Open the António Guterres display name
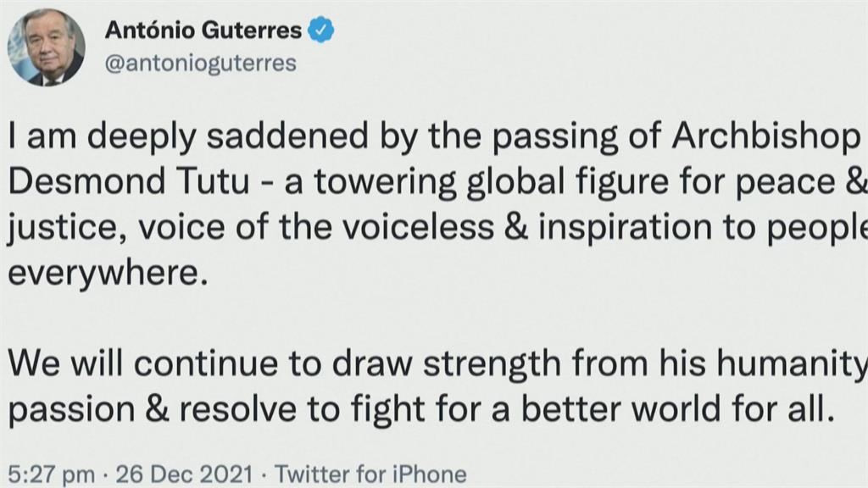The width and height of the screenshot is (868, 488). (x=203, y=30)
